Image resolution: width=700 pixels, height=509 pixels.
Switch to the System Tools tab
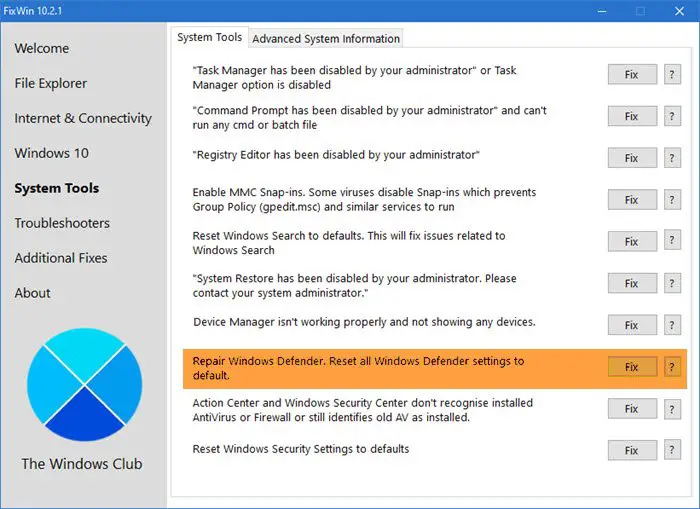209,38
